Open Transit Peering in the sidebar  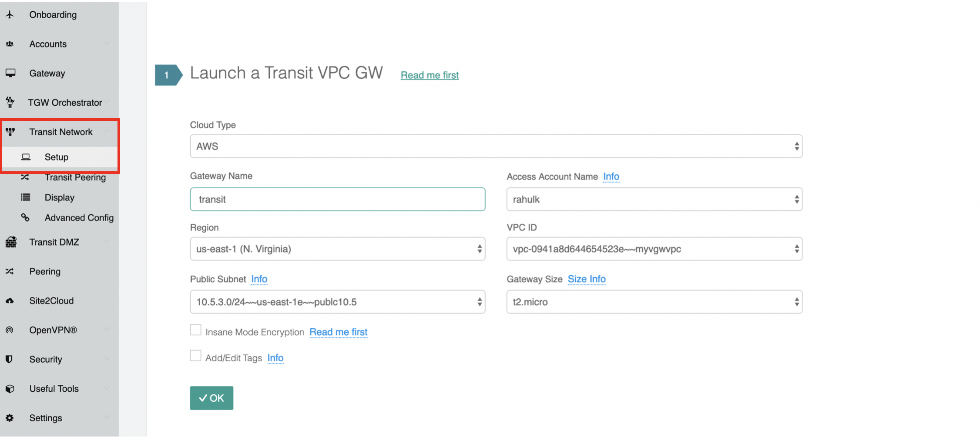tap(75, 177)
